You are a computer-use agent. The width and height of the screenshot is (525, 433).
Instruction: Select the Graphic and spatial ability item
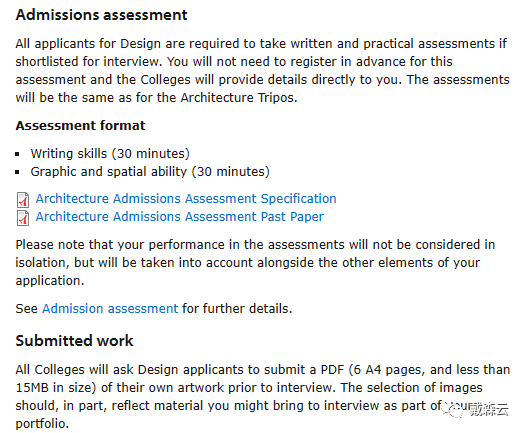[x=150, y=171]
